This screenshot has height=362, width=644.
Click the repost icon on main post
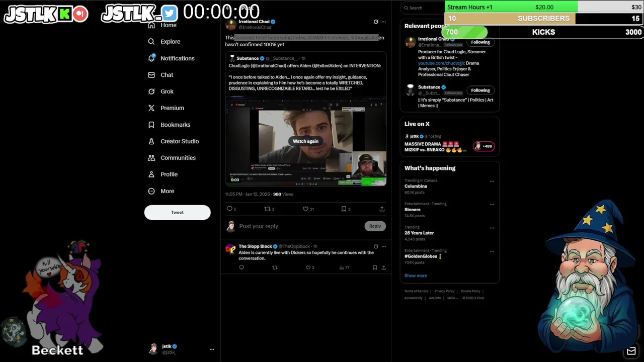pos(267,209)
